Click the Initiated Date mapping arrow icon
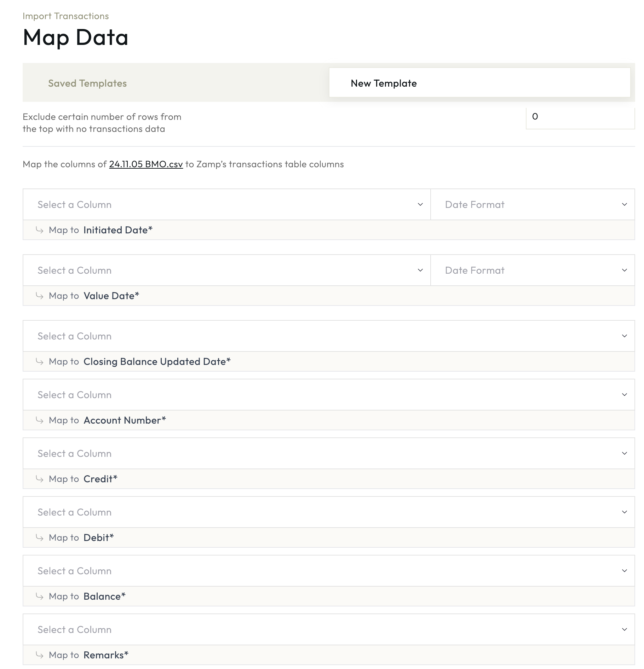The height and width of the screenshot is (669, 644). pyautogui.click(x=40, y=230)
